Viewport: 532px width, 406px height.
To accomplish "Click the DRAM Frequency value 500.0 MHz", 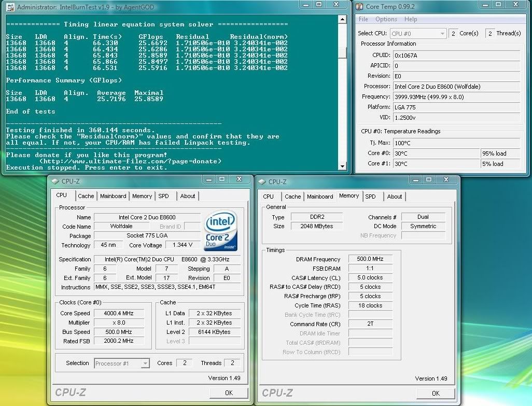I will (x=370, y=259).
